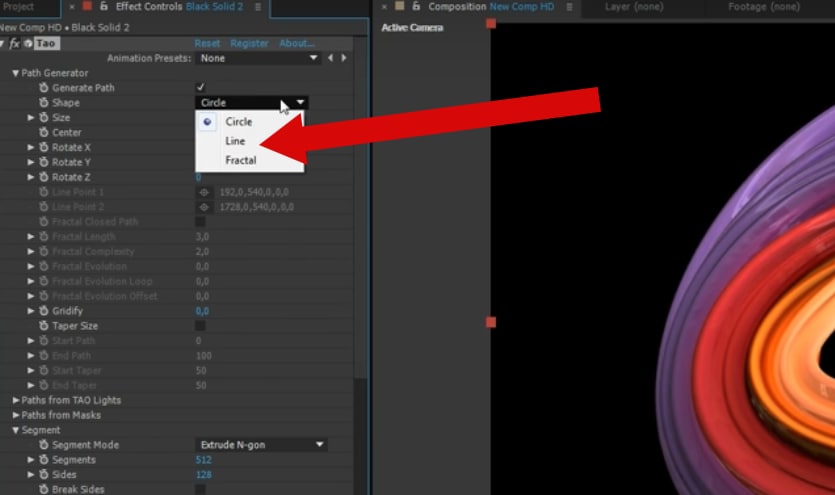
Task: Open the Segment Mode Extrude N-gon dropdown
Action: pos(261,445)
